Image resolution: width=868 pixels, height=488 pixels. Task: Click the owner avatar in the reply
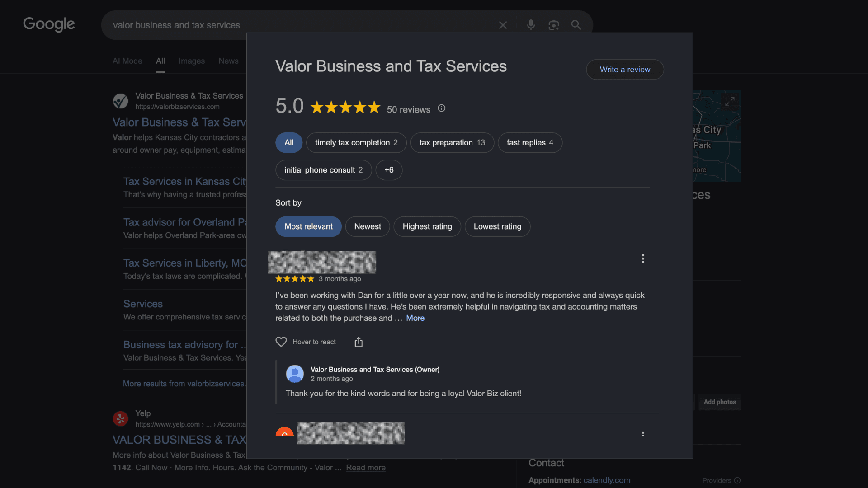click(x=295, y=374)
